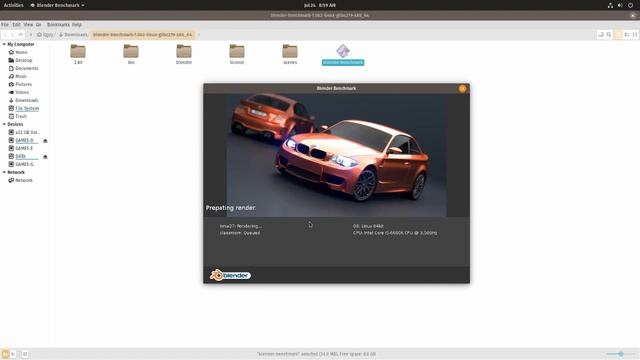Open the volume indicator
Screen dimensions: 640x360
pyautogui.click(x=620, y=5)
